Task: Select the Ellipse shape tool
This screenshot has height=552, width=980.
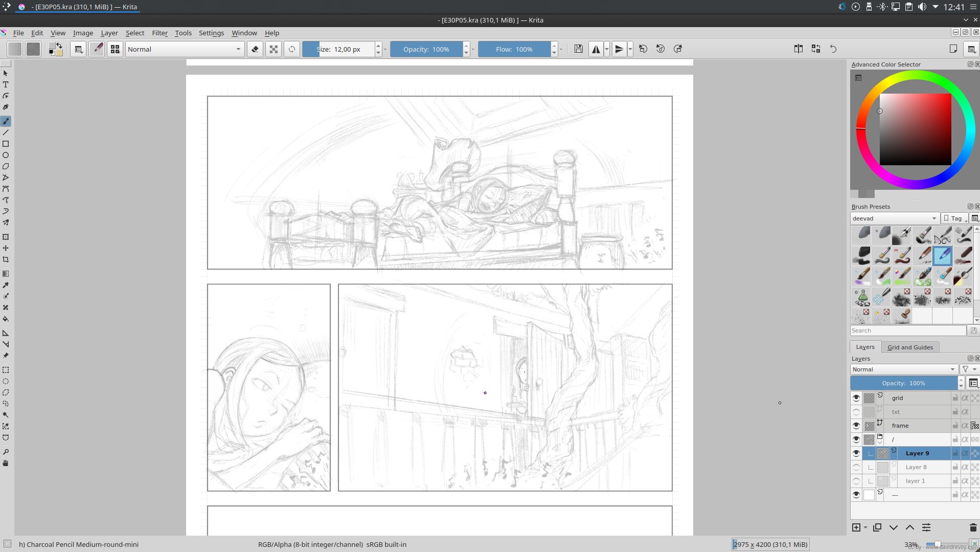Action: point(6,155)
